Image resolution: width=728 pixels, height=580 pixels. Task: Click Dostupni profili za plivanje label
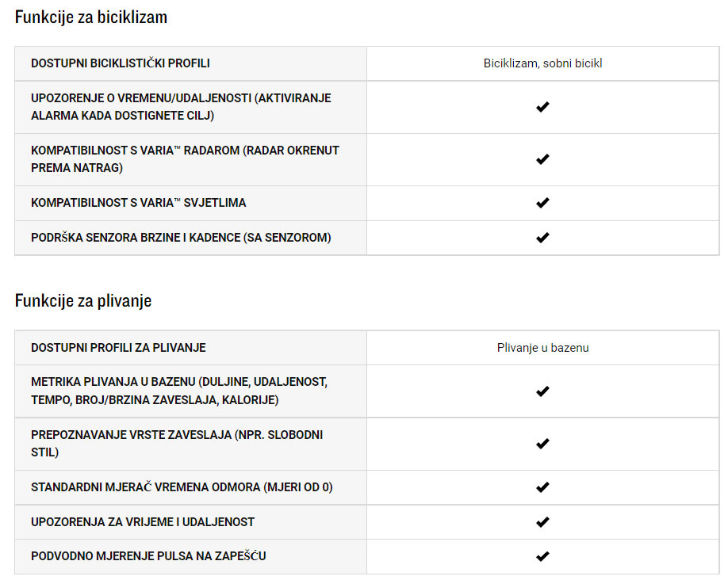[118, 348]
